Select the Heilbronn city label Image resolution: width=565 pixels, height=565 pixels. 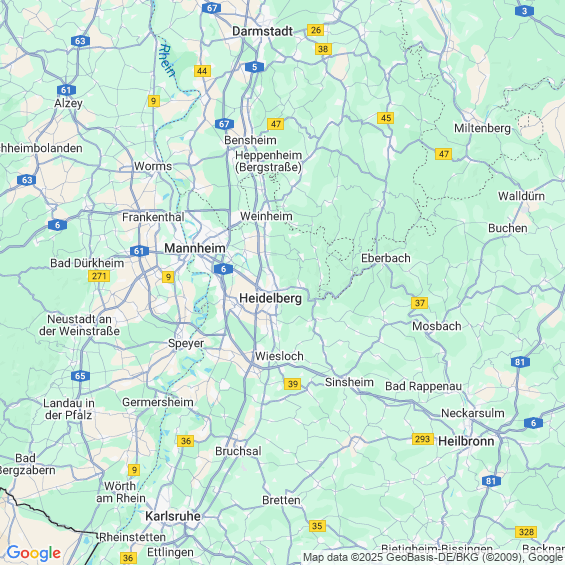coord(466,441)
